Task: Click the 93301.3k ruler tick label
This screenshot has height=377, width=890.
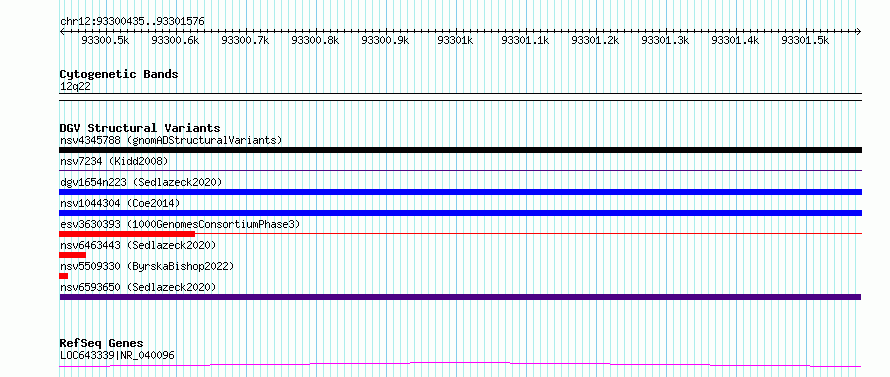Action: point(665,40)
